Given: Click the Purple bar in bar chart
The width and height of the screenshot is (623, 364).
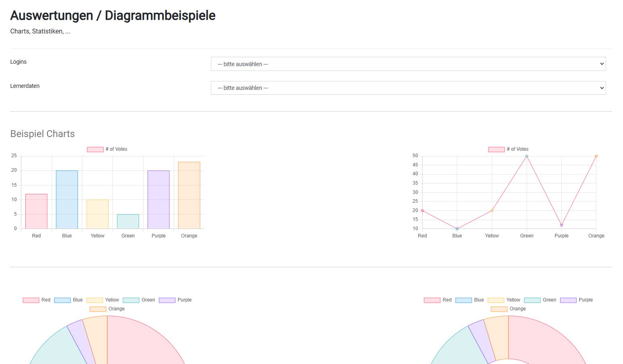Looking at the screenshot, I should pyautogui.click(x=158, y=200).
